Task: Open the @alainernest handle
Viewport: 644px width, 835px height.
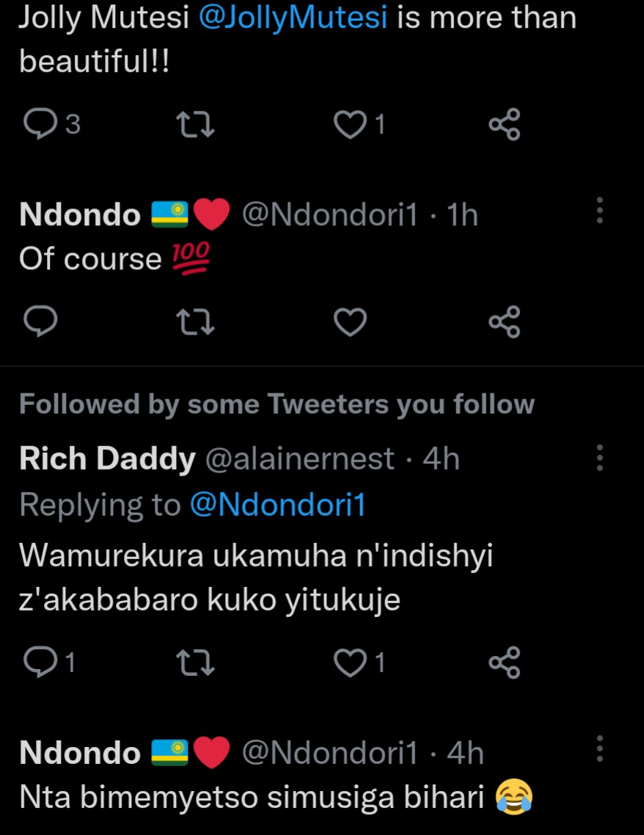Action: pos(299,459)
